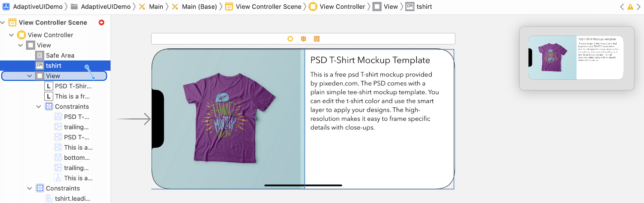
Task: Select the tshirt image view in outline
Action: tap(54, 66)
